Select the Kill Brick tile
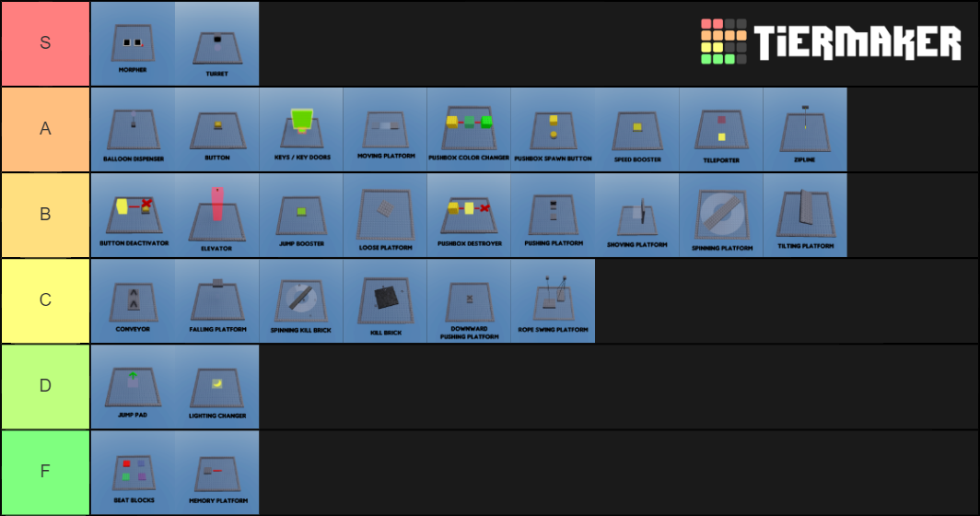This screenshot has width=980, height=516. (385, 300)
